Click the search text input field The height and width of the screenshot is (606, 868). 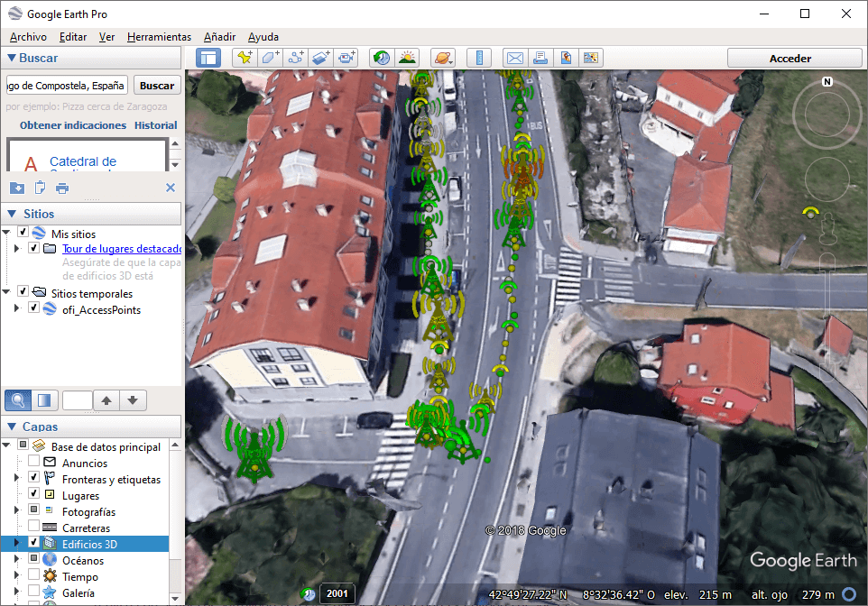click(x=67, y=86)
